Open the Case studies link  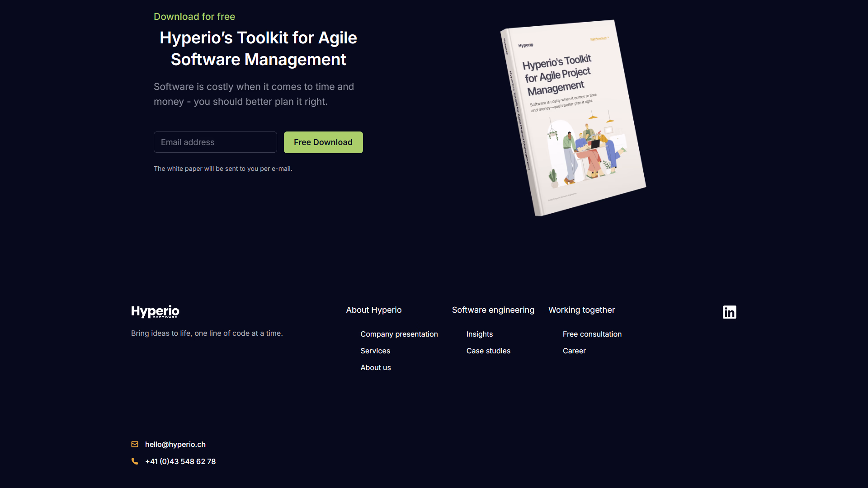click(488, 351)
